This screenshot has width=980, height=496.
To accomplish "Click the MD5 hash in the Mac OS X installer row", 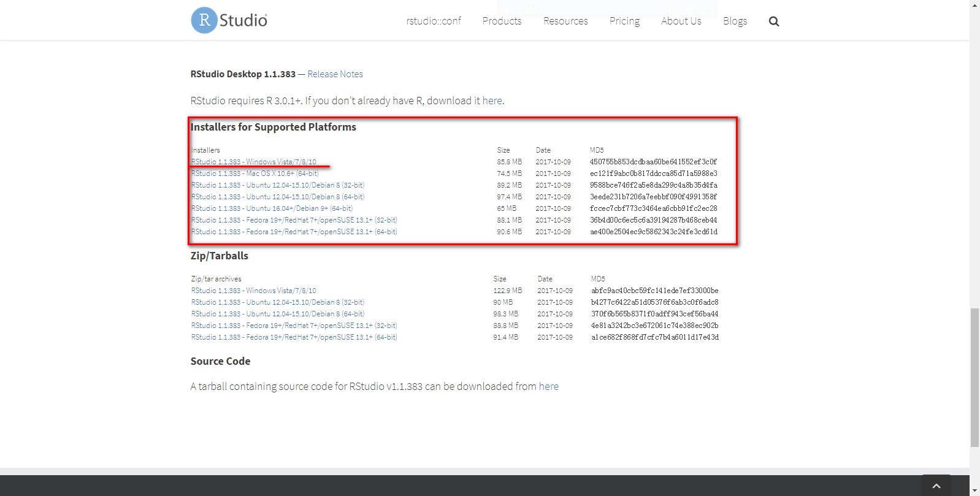I will (654, 174).
